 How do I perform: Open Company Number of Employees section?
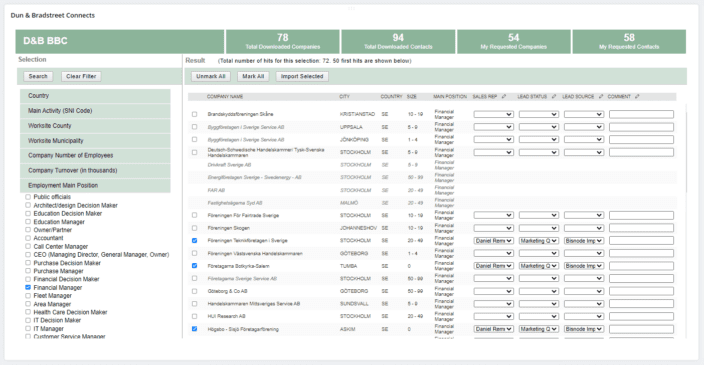(95, 155)
